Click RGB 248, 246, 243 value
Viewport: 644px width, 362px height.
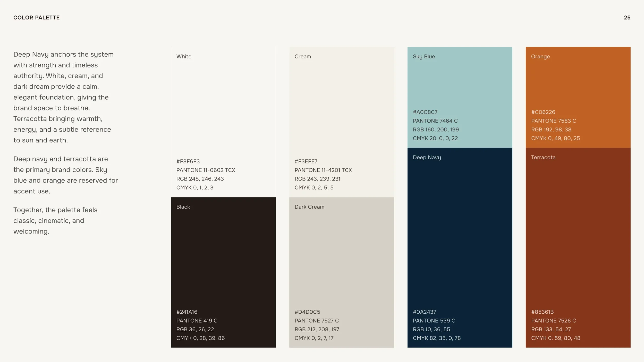[200, 179]
